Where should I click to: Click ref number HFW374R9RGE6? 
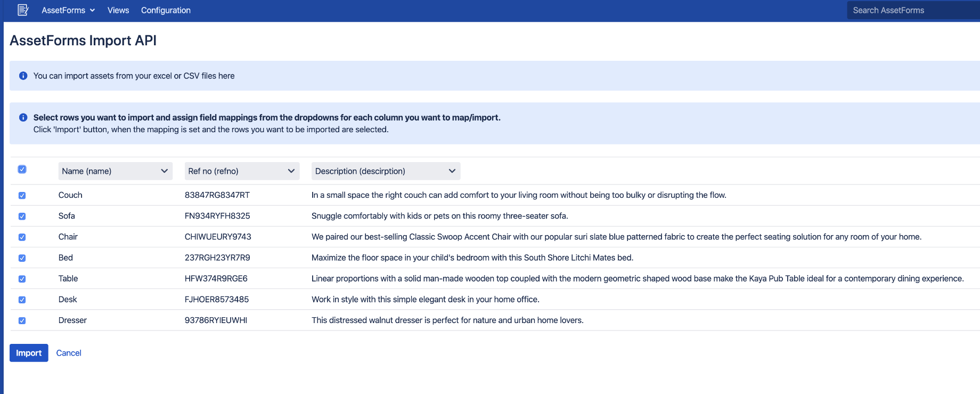[216, 278]
